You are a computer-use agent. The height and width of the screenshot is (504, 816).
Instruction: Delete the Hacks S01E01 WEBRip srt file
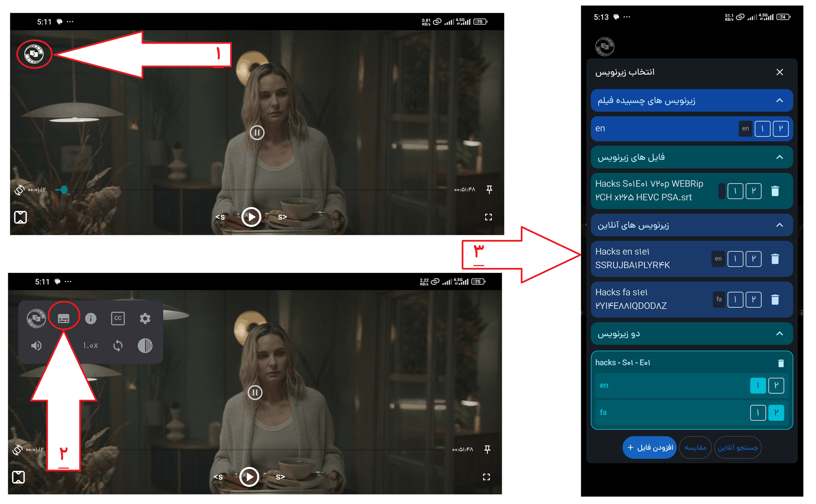(775, 191)
